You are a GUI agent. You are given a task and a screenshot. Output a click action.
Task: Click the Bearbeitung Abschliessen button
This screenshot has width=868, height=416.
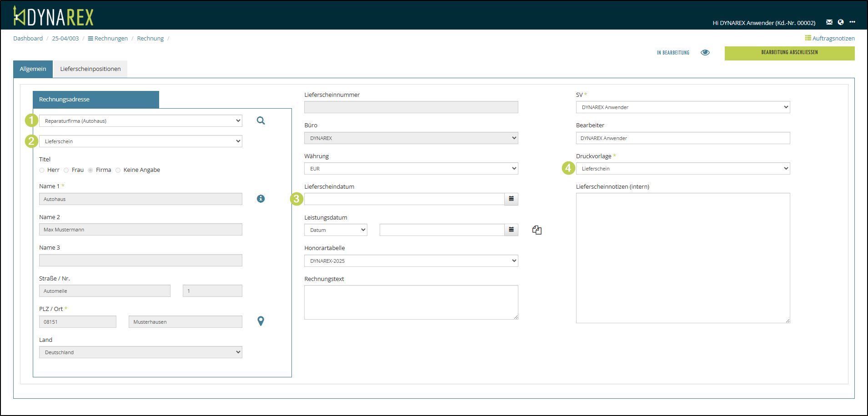tap(789, 53)
